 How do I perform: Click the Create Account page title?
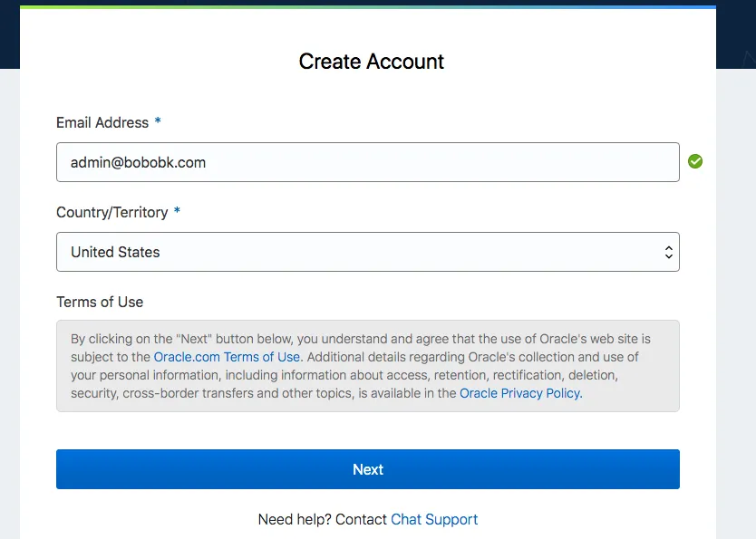click(371, 62)
